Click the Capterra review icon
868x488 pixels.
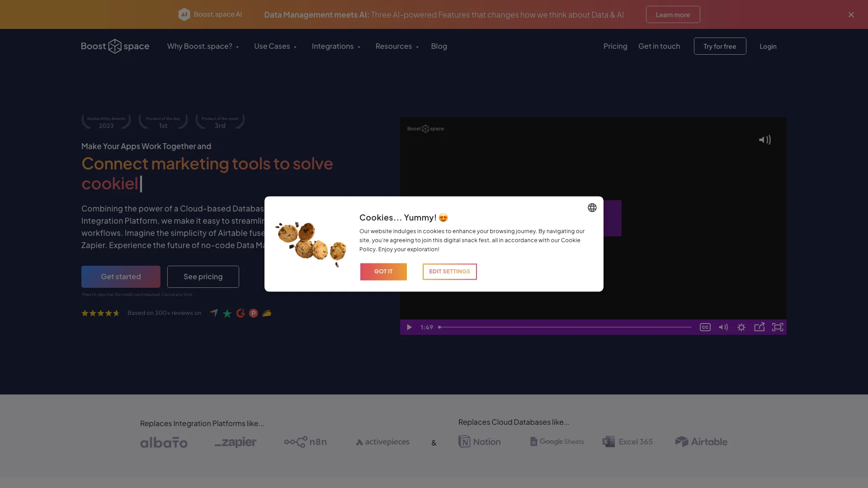(214, 313)
